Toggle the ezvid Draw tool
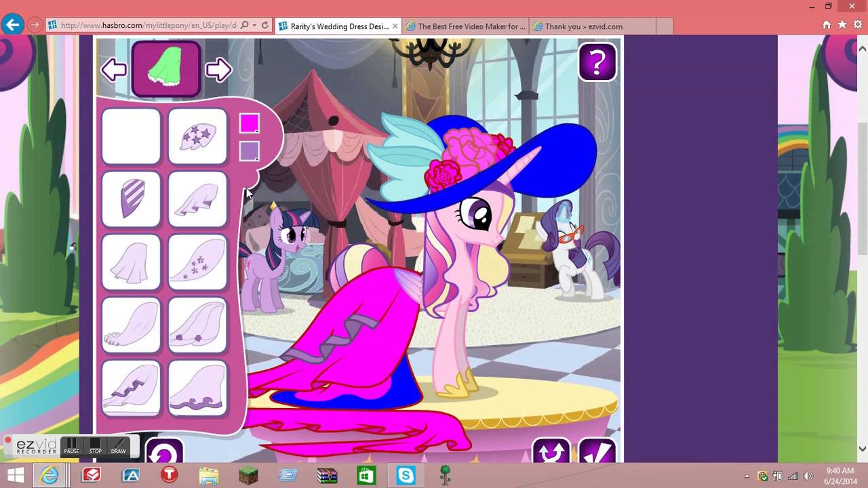The image size is (868, 488). click(118, 446)
